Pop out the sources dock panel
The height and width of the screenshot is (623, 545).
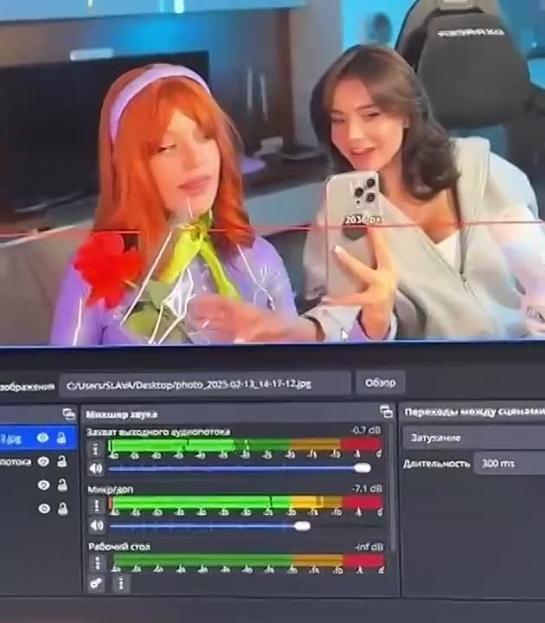[69, 414]
